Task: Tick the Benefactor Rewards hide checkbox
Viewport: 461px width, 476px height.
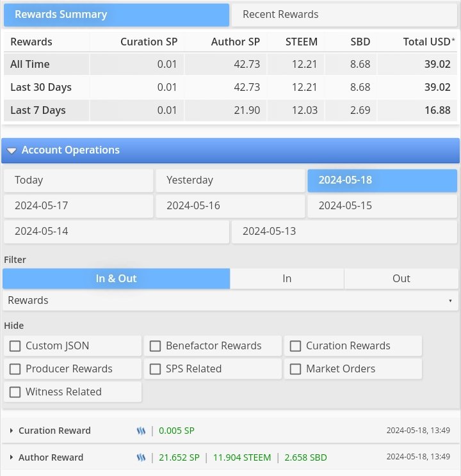Action: (x=156, y=345)
